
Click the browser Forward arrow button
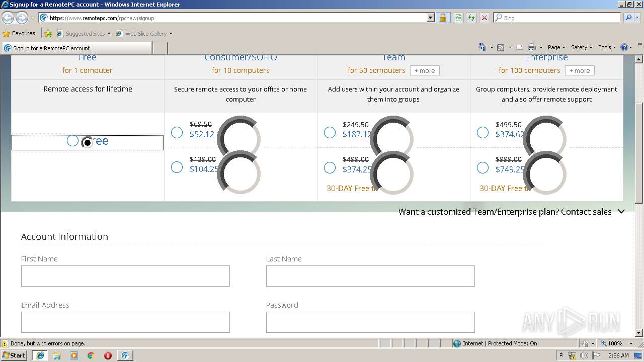click(22, 18)
